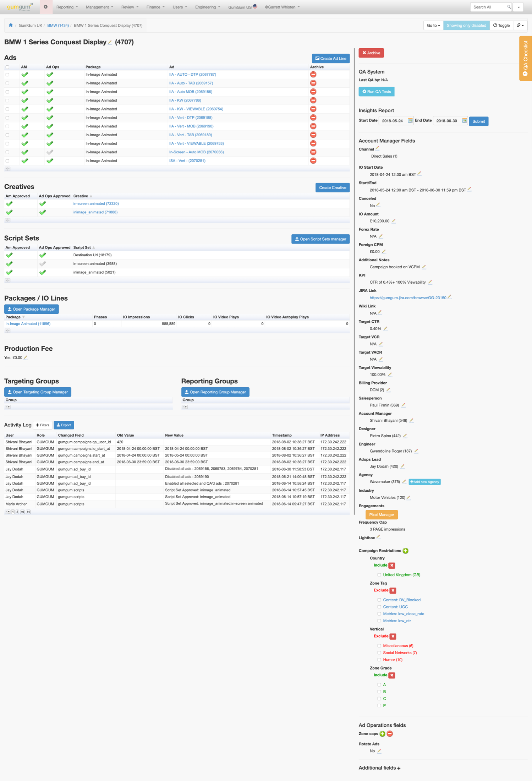
Task: Open the Go to dropdown
Action: (x=433, y=26)
